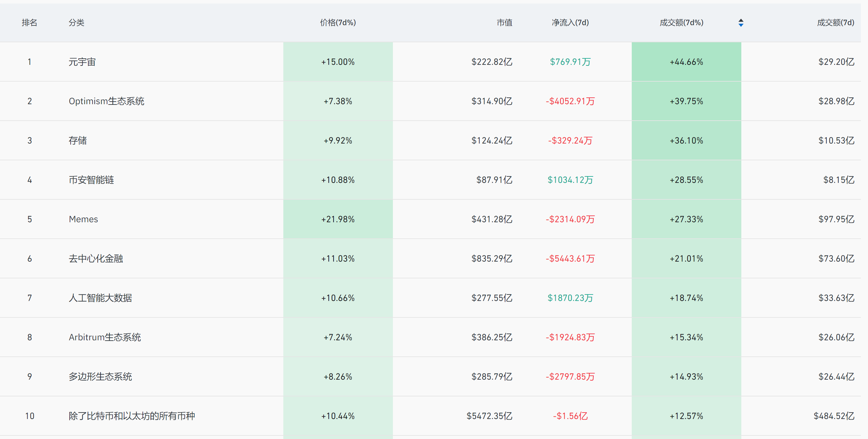This screenshot has width=868, height=439.
Task: Select the +7.38% price cell
Action: pos(338,101)
